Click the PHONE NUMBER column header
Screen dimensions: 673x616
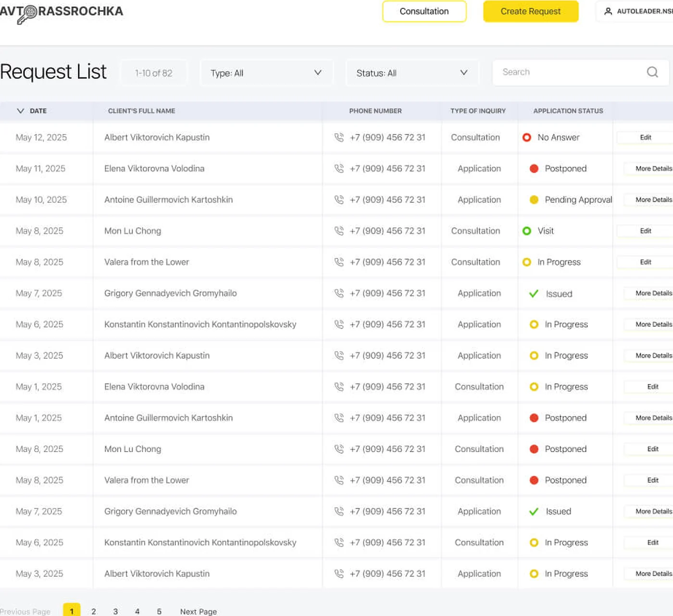pos(375,111)
